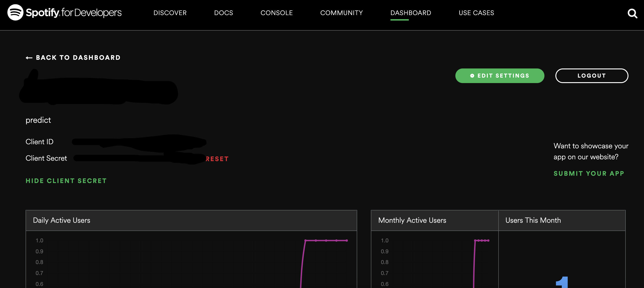This screenshot has height=288, width=644.
Task: Click the 0.8 axis label in Monthly Active Users
Action: (x=385, y=262)
